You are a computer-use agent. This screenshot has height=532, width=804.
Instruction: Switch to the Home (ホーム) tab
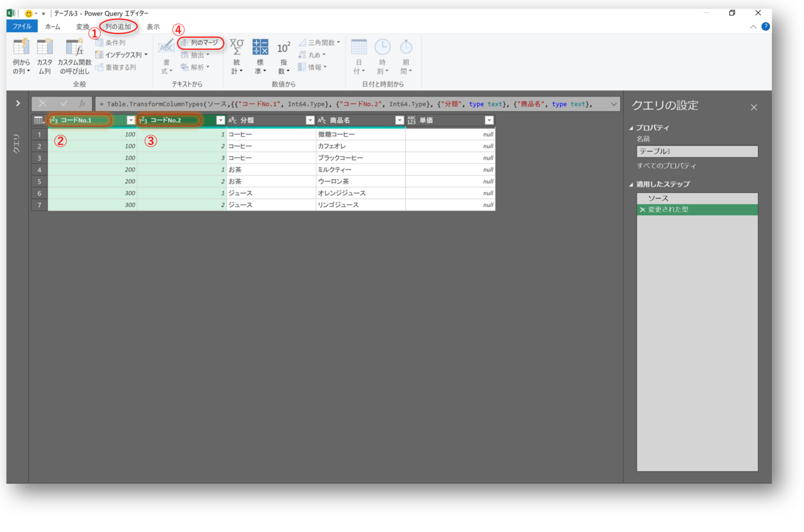[x=52, y=27]
